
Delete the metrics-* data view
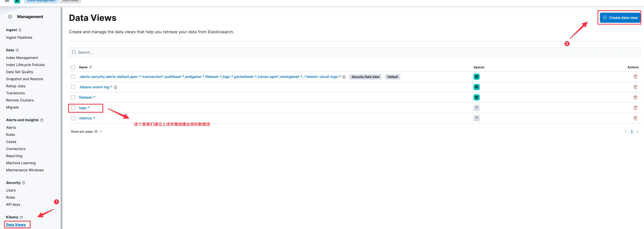coord(635,118)
